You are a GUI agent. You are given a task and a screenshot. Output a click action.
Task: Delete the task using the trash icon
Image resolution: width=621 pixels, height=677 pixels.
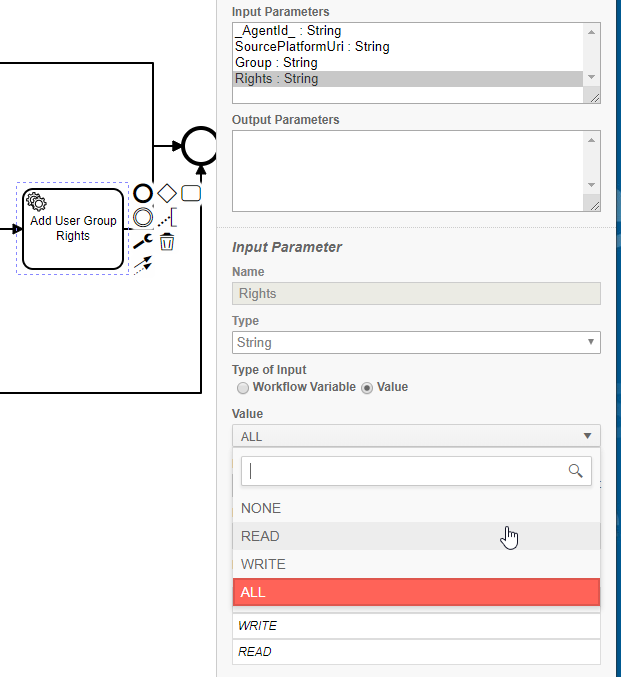(x=167, y=241)
